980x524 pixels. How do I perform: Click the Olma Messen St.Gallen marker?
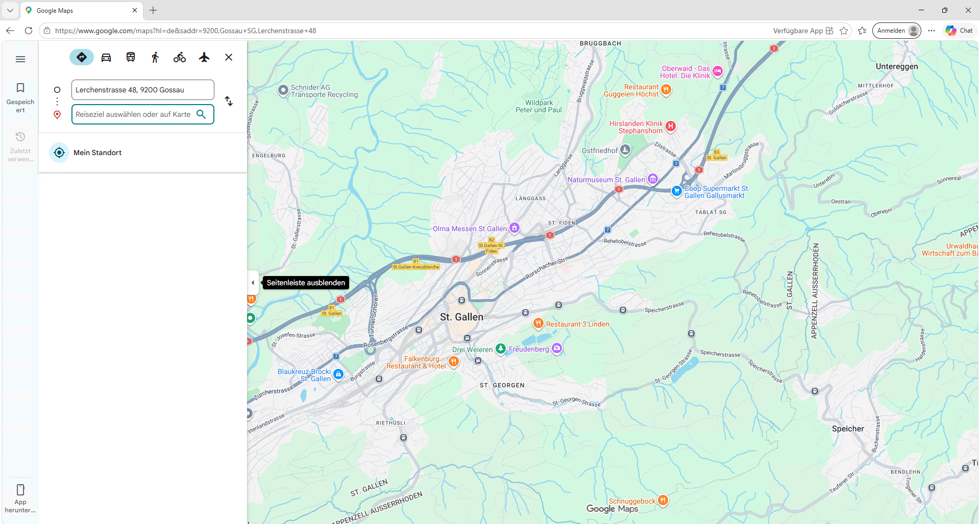514,228
